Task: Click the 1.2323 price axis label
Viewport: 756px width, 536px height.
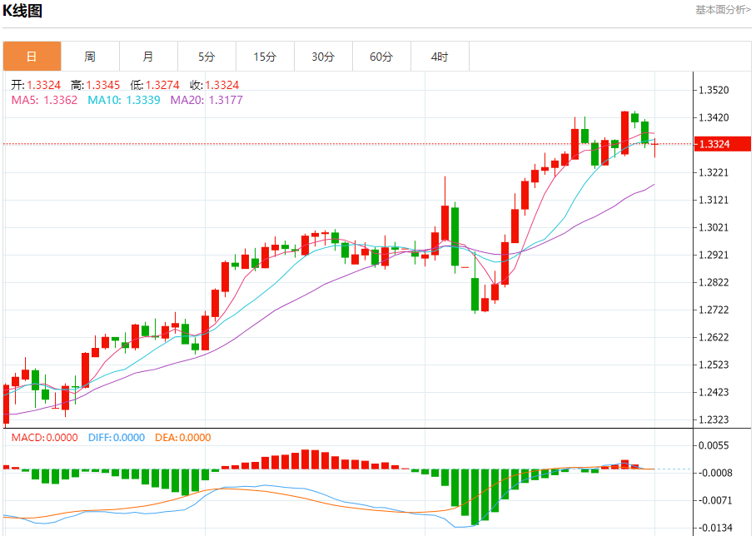Action: [x=714, y=419]
